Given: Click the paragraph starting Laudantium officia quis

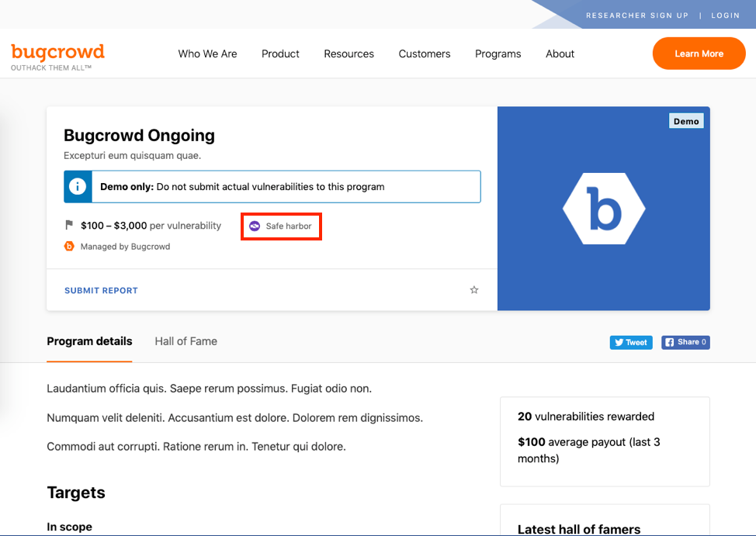Looking at the screenshot, I should tap(210, 389).
